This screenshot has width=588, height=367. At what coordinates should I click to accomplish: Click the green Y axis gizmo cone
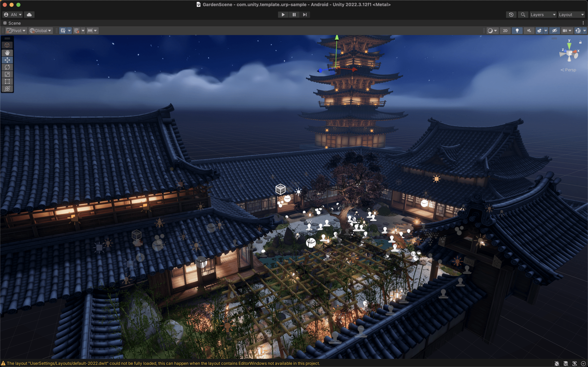[x=569, y=46]
